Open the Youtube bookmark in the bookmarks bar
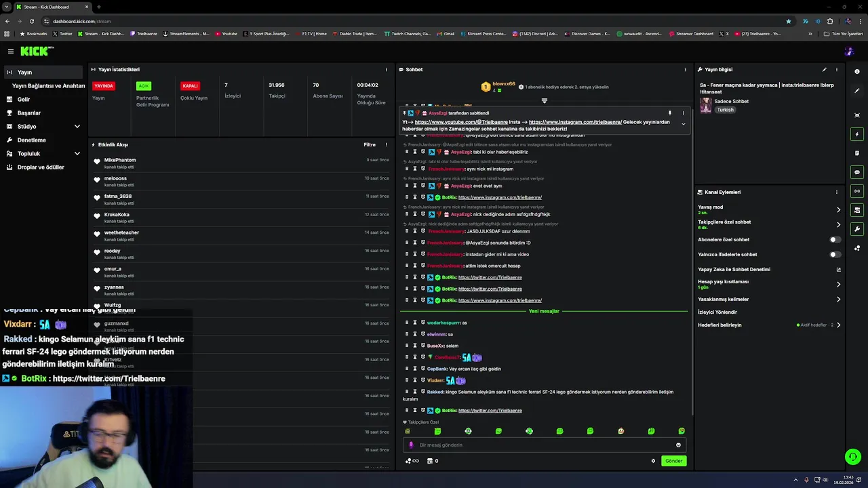 [x=226, y=34]
